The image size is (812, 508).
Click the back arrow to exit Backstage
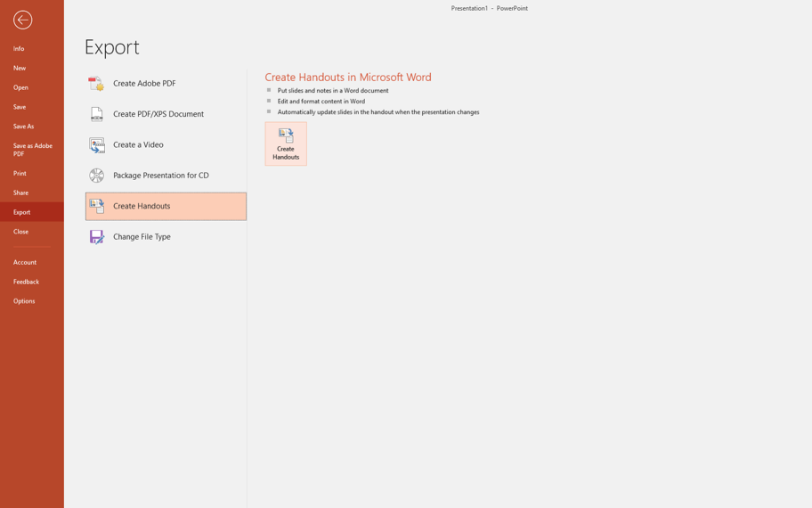[x=23, y=20]
